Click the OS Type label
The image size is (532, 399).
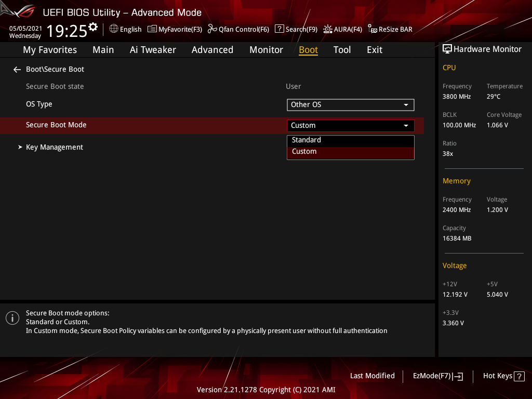pyautogui.click(x=39, y=104)
